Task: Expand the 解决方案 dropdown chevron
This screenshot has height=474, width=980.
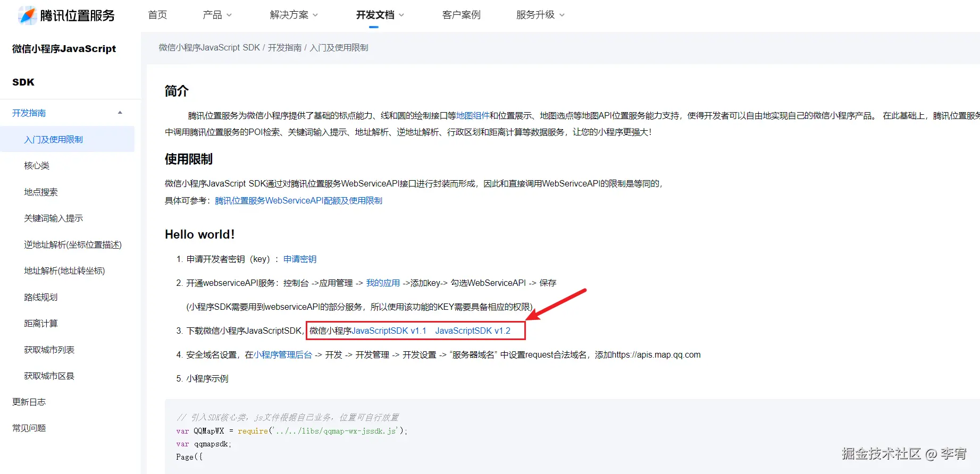Action: pos(315,15)
